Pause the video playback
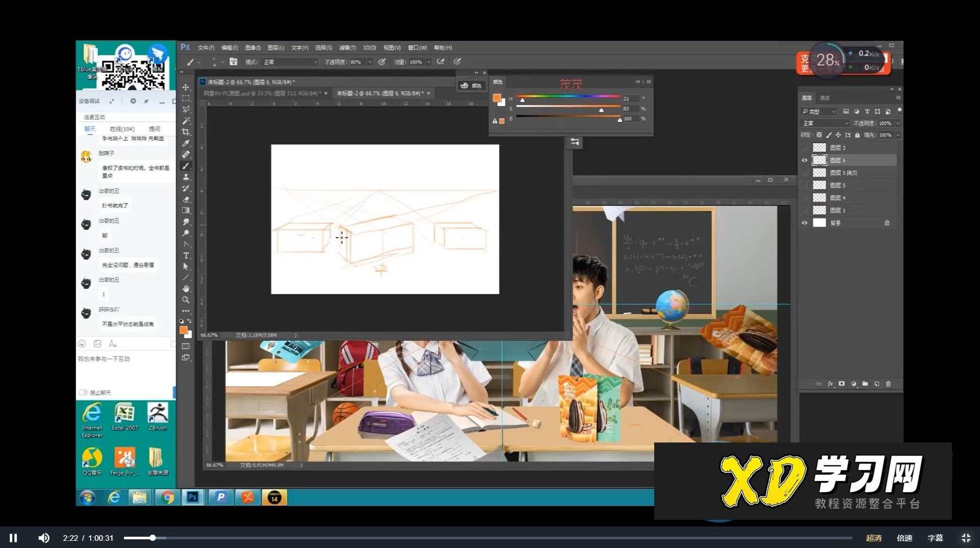The width and height of the screenshot is (980, 548). (14, 538)
